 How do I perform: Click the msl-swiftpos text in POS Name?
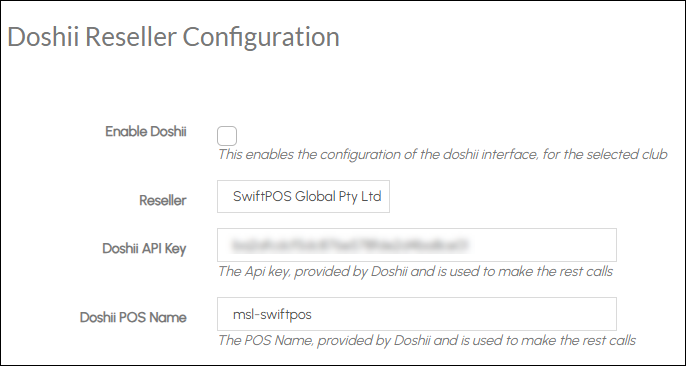[x=272, y=314]
